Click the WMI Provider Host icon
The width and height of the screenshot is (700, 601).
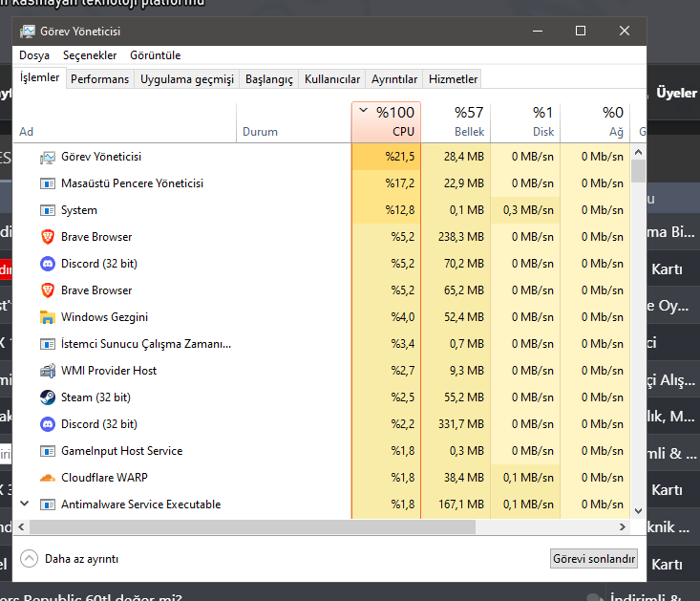click(x=48, y=371)
